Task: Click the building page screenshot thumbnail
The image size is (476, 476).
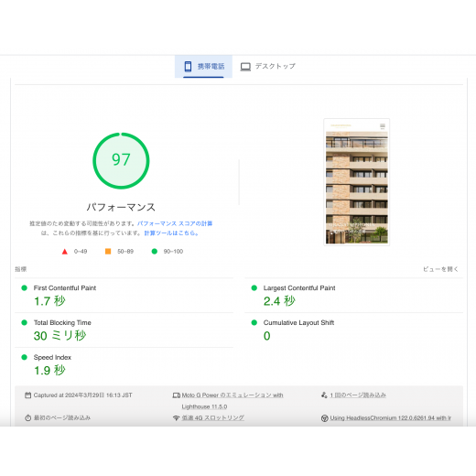Action: (357, 182)
